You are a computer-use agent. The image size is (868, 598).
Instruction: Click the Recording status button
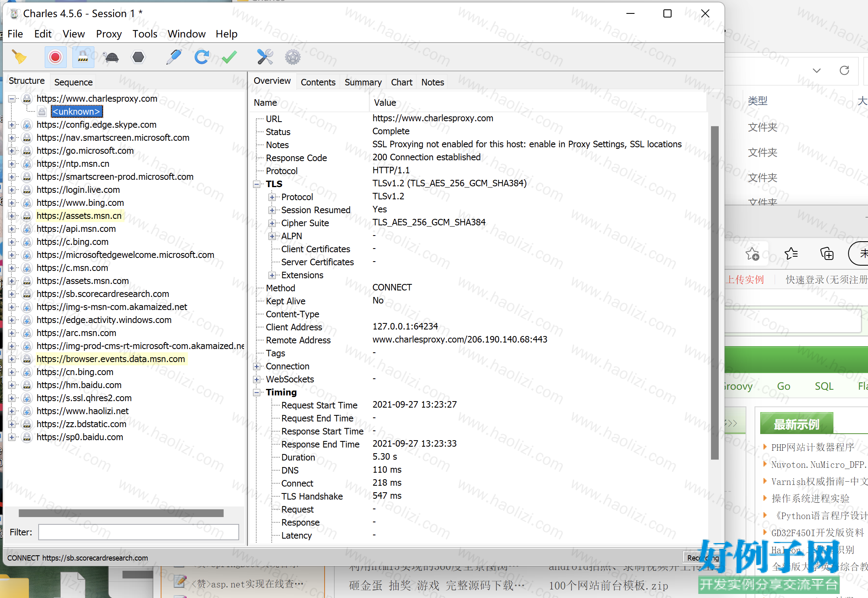[703, 558]
